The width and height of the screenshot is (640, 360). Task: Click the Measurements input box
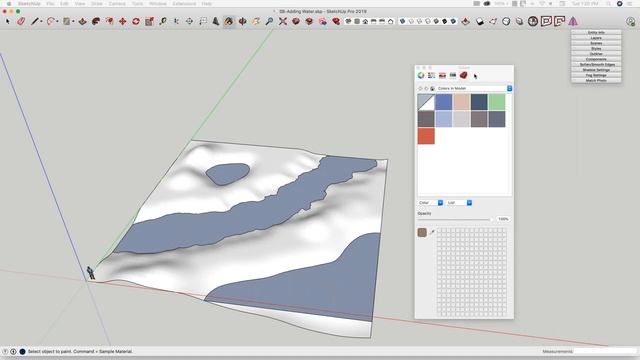tap(605, 351)
